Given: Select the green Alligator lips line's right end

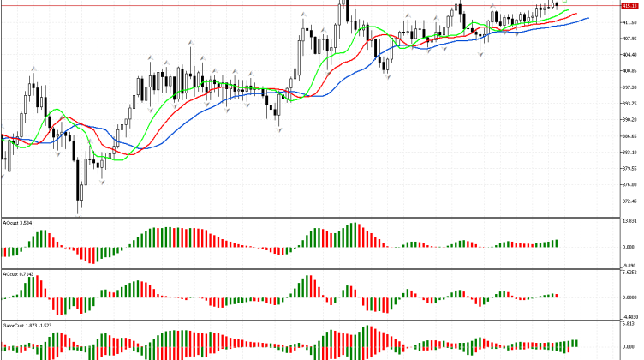Looking at the screenshot, I should pos(567,10).
